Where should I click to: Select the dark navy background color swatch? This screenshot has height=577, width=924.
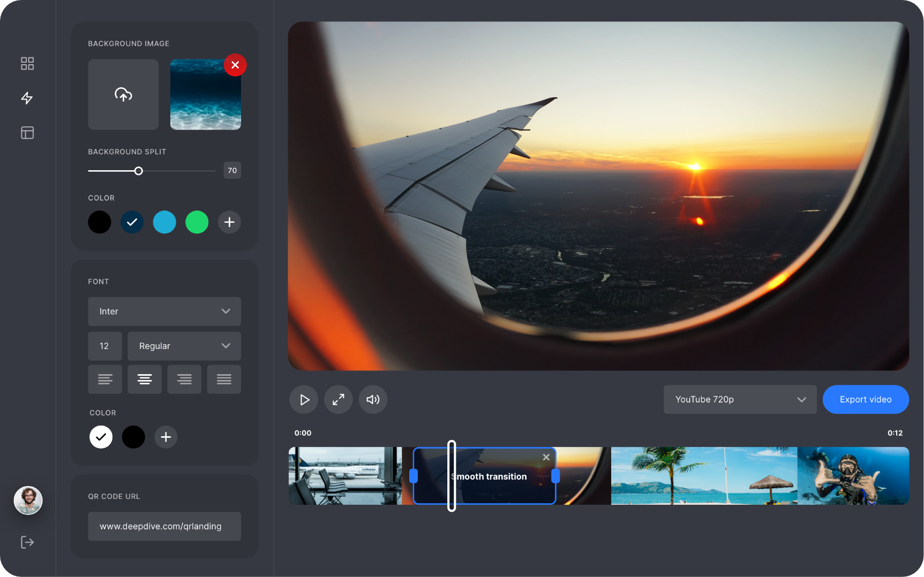click(x=132, y=222)
